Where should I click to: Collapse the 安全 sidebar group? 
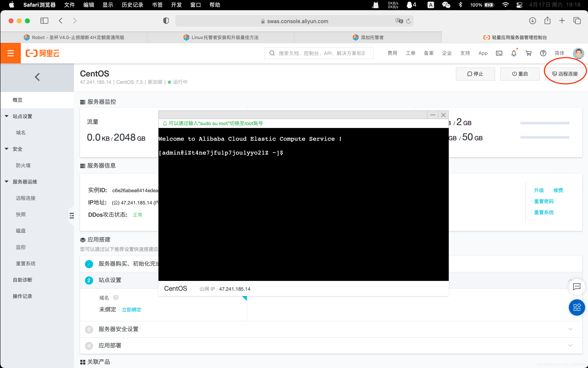point(7,149)
